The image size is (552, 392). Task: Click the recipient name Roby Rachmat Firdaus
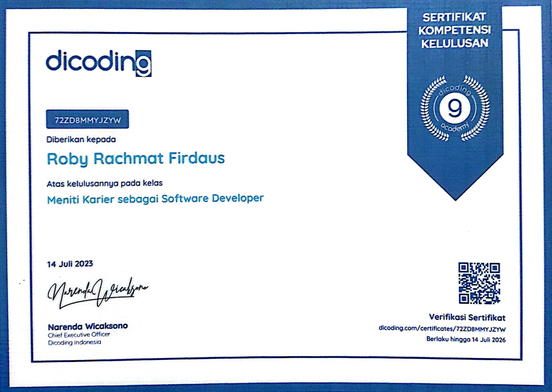point(136,159)
